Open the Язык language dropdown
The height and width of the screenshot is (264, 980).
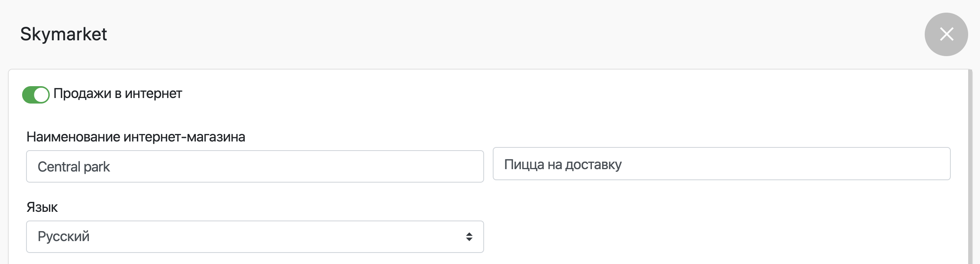click(255, 237)
